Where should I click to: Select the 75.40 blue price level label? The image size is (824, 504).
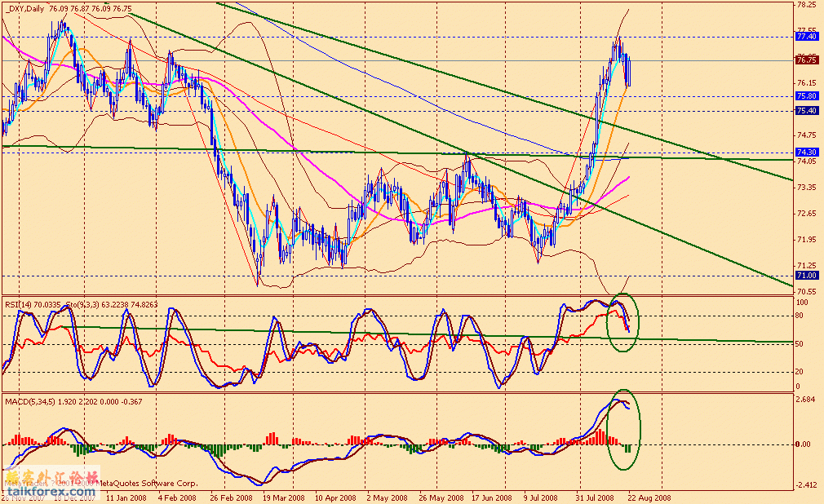click(x=806, y=111)
